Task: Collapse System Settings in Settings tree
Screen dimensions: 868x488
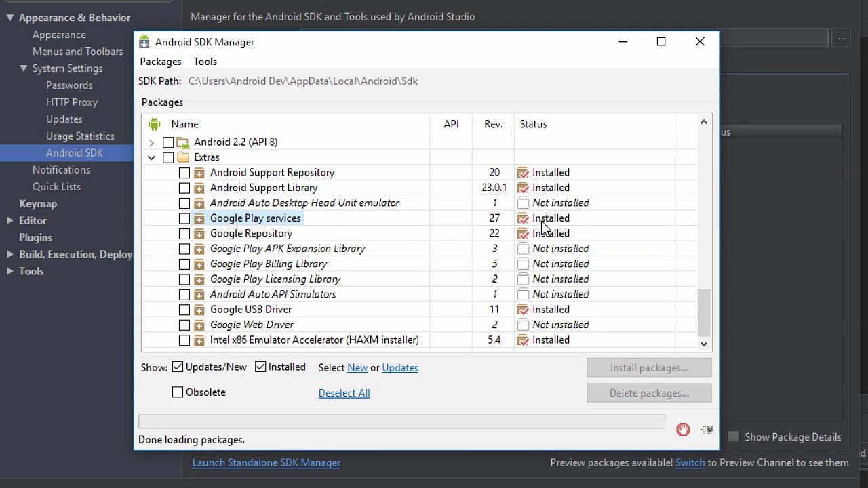Action: point(24,68)
